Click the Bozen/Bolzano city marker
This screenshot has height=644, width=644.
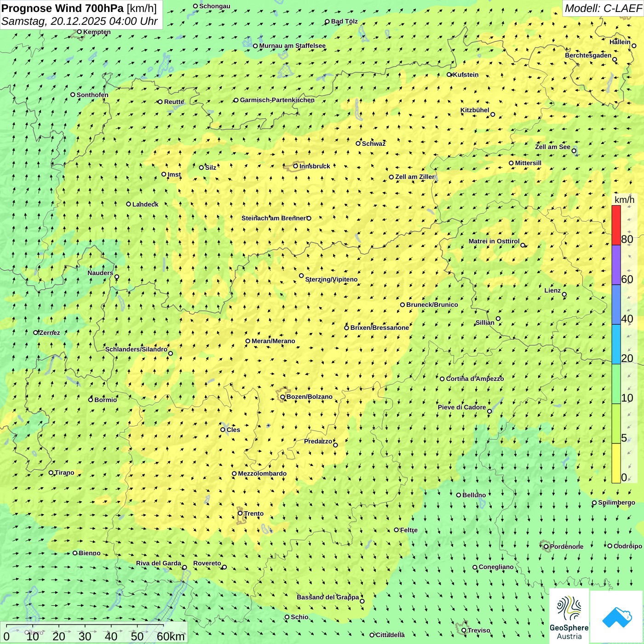tap(283, 397)
